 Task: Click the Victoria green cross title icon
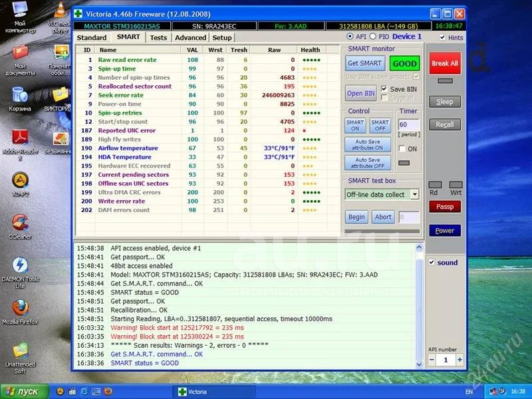click(78, 13)
